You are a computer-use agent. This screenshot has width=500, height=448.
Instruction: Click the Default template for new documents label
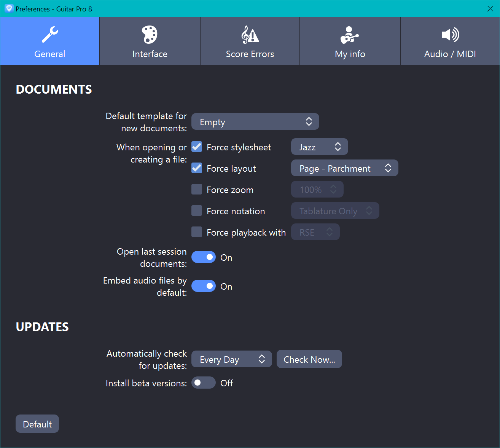tap(146, 122)
